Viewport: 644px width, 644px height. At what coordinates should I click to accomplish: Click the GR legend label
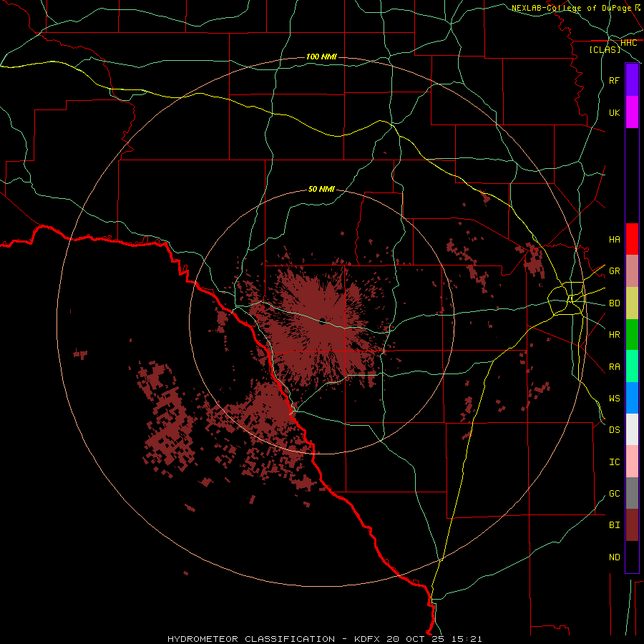tap(614, 271)
